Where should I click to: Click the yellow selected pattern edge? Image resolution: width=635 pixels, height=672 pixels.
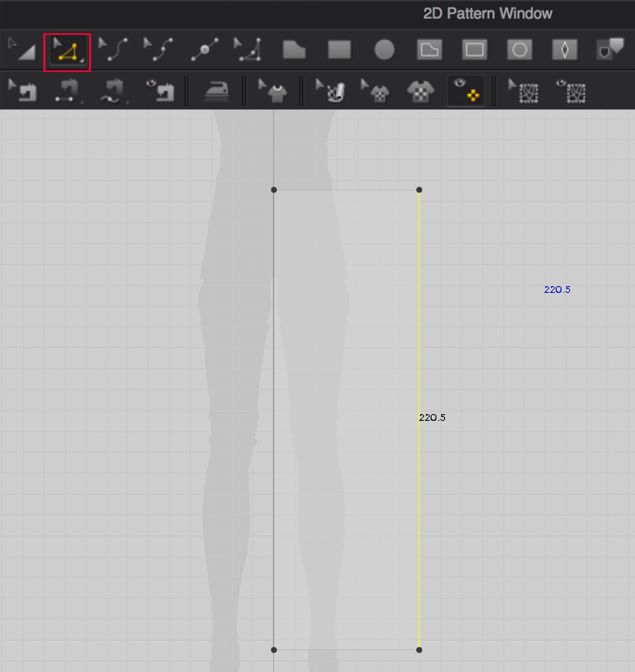(419, 344)
